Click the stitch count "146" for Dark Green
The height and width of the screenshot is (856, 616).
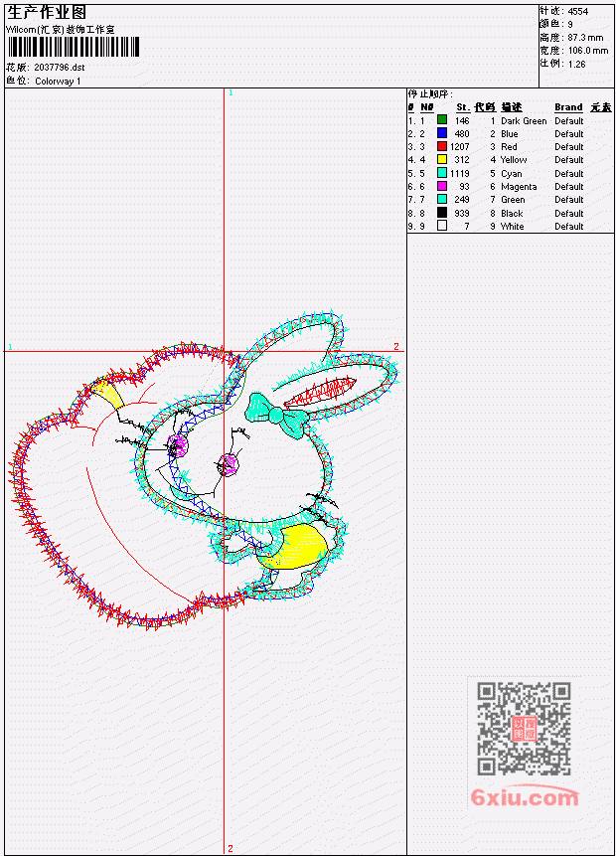(x=462, y=120)
